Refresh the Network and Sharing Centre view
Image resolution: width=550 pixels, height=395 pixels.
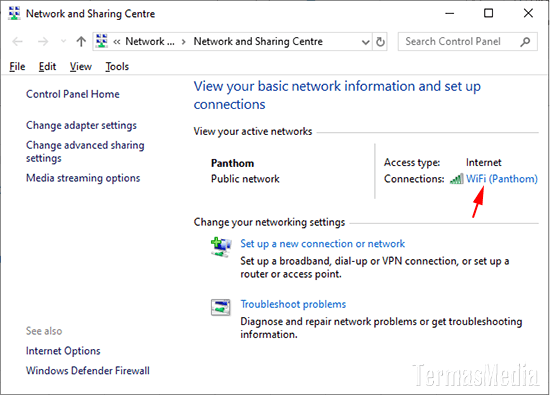[x=380, y=42]
